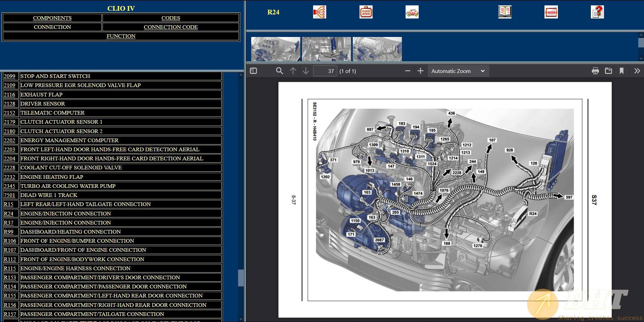Screen dimensions: 644x322
Task: Click connection link R37
Action: (8, 223)
